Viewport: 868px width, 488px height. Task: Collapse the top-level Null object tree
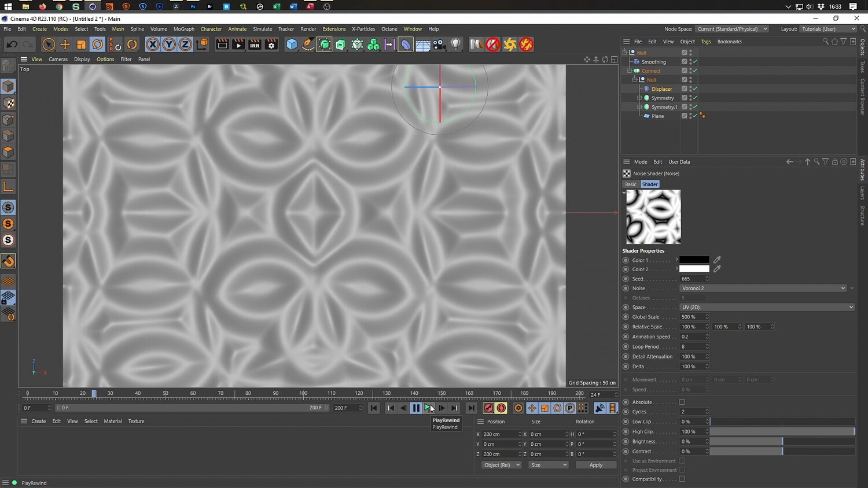point(625,53)
